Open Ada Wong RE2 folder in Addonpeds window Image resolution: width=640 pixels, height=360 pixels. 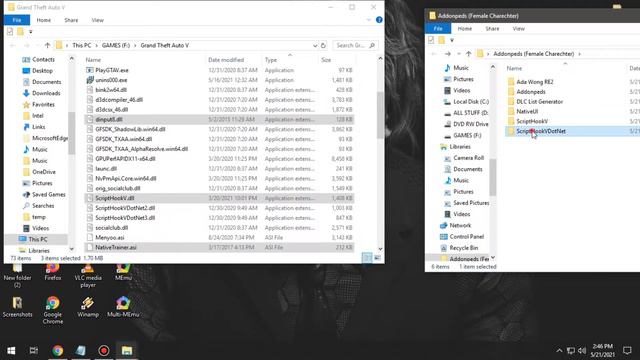[x=535, y=82]
